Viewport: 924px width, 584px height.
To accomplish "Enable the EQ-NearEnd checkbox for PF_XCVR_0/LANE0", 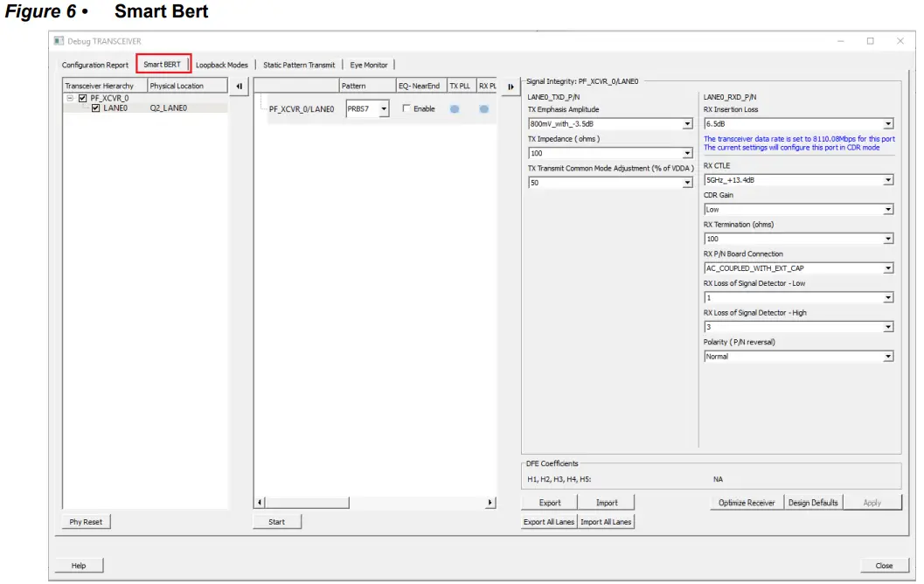I will 407,108.
